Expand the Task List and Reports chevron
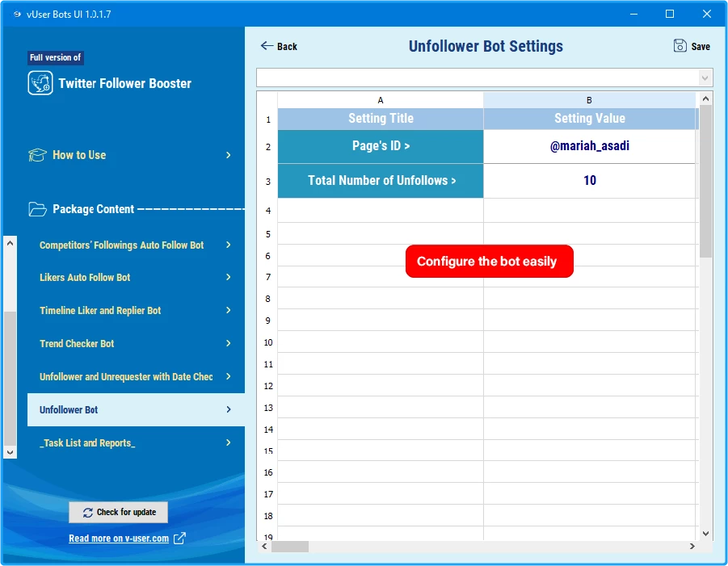Image resolution: width=728 pixels, height=566 pixels. tap(229, 442)
